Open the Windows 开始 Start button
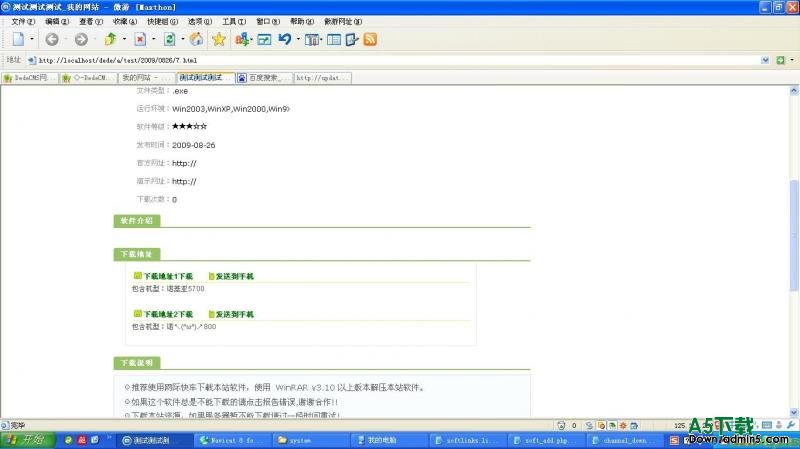The image size is (800, 449). click(27, 440)
